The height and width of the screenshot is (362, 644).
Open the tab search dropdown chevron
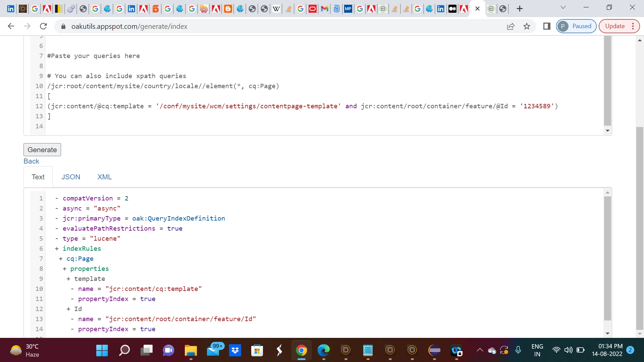pyautogui.click(x=563, y=7)
